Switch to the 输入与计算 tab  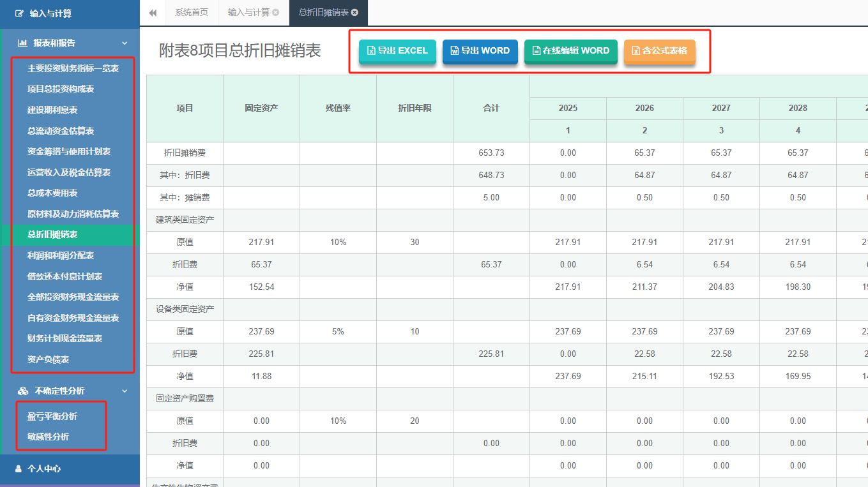(248, 11)
